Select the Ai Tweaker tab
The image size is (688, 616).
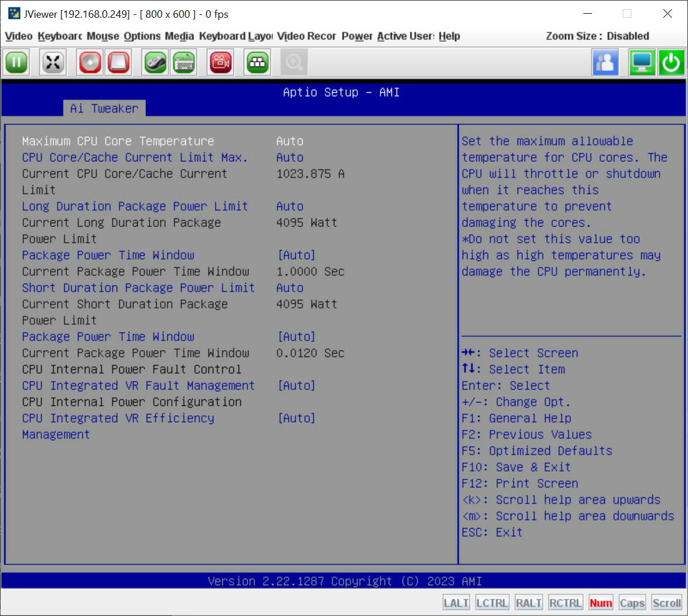tap(104, 108)
